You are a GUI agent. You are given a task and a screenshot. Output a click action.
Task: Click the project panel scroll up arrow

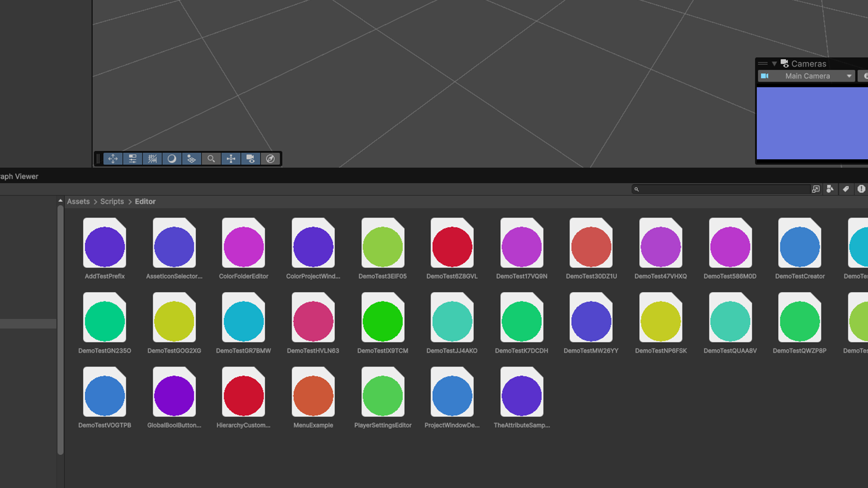click(x=60, y=201)
